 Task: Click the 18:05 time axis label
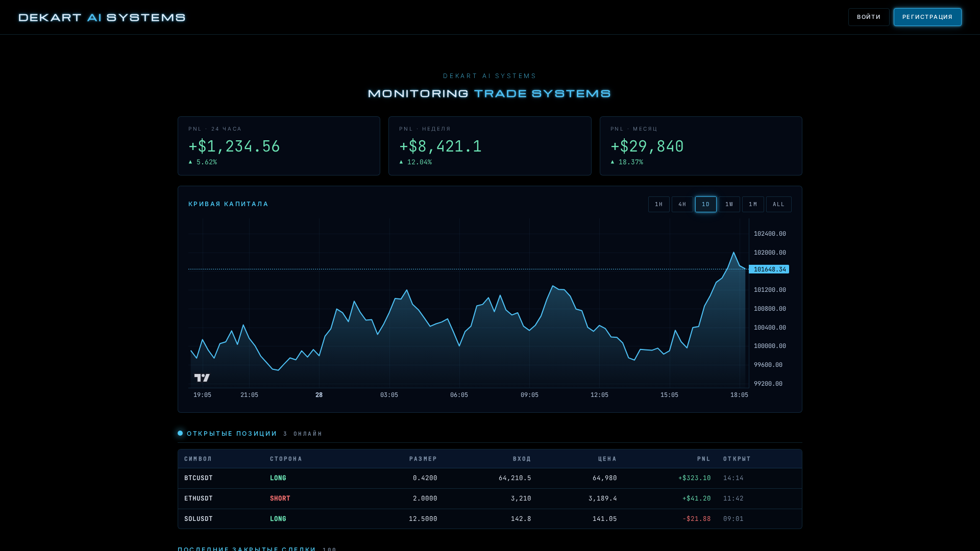point(739,395)
